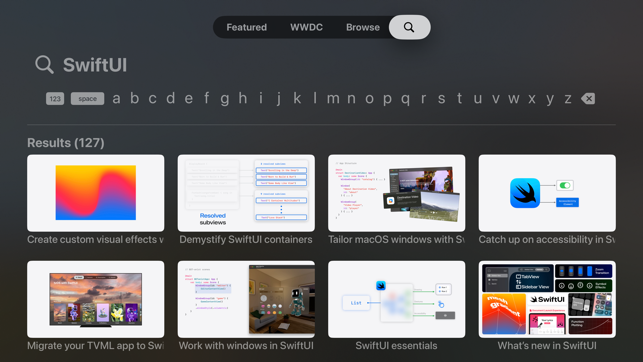
Task: Select letter h on the keyboard
Action: [x=243, y=98]
